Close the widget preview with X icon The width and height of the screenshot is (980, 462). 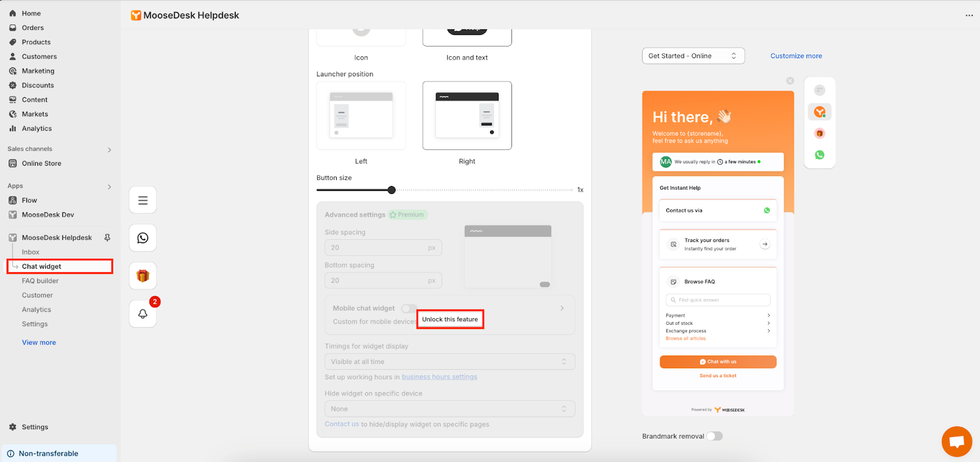pos(790,81)
